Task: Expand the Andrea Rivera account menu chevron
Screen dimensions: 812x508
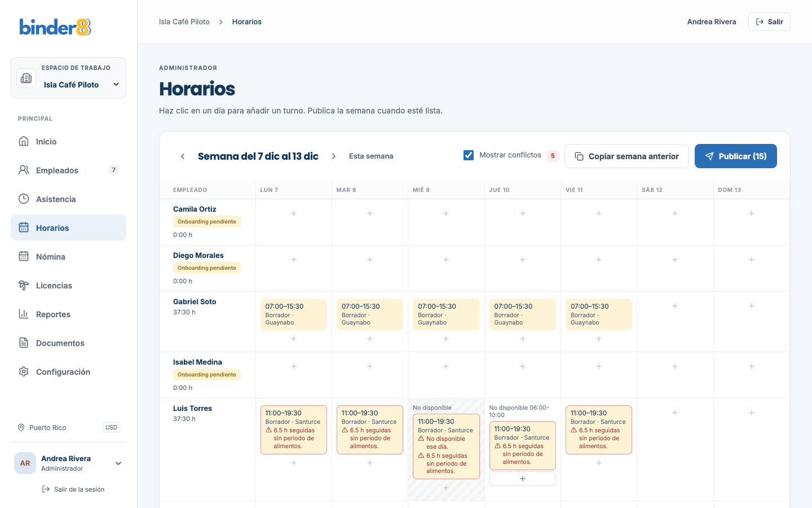Action: point(118,463)
